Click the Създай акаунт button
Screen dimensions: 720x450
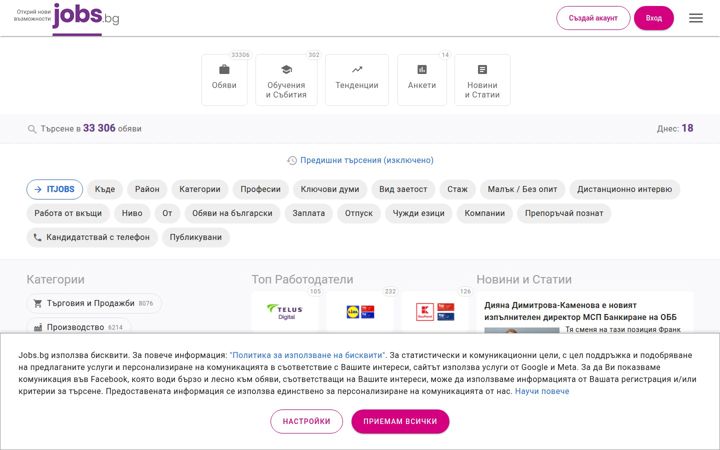pos(593,18)
